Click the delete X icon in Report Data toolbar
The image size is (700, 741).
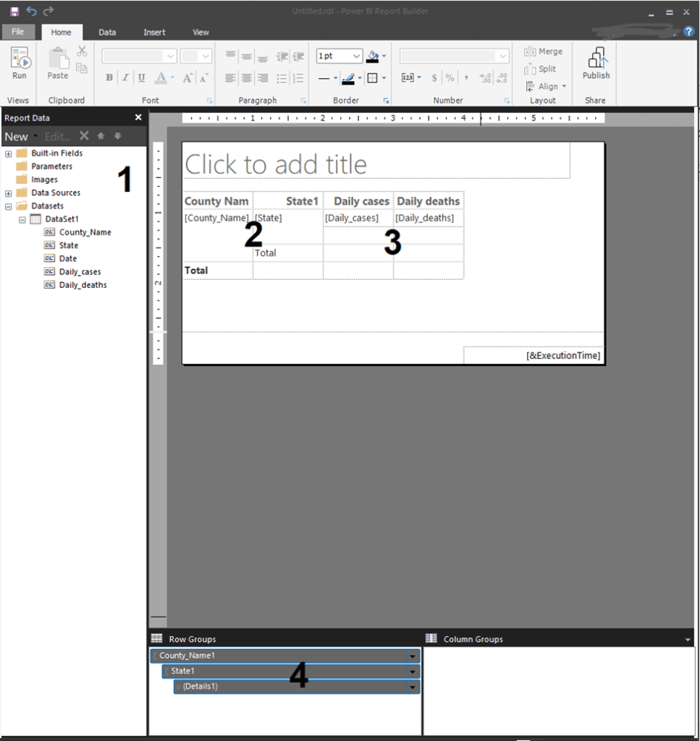coord(84,136)
